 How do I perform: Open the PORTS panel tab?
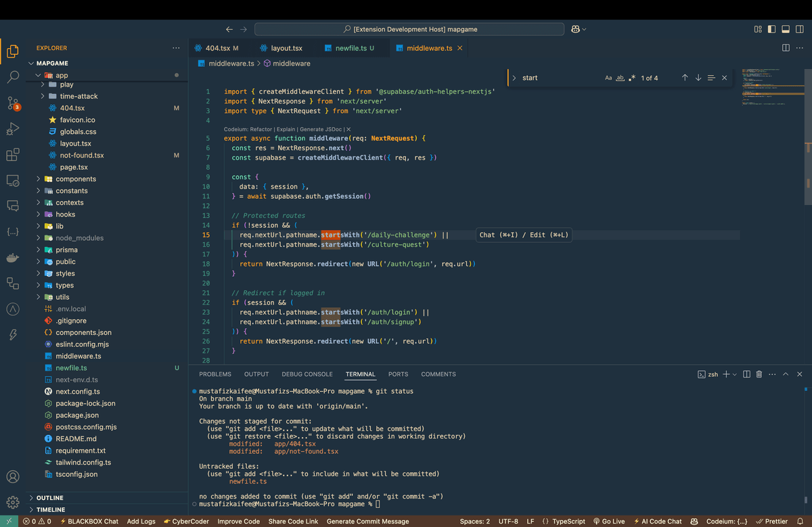(x=398, y=374)
